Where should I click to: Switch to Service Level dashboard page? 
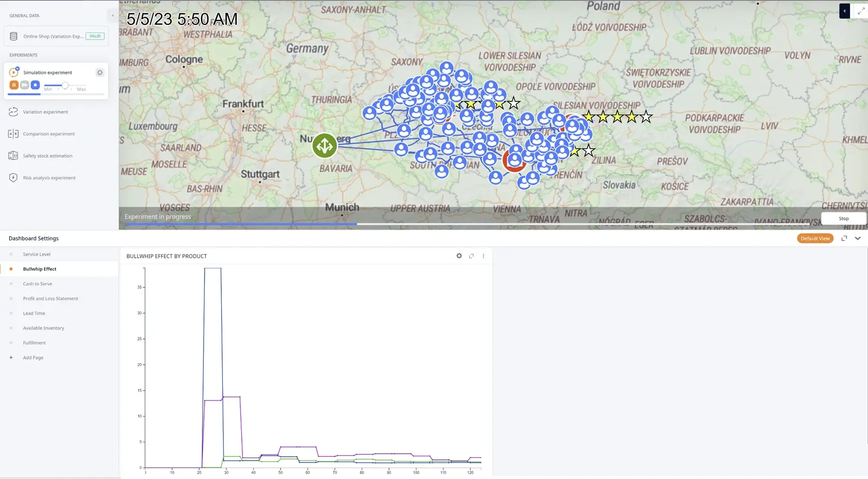click(x=37, y=254)
